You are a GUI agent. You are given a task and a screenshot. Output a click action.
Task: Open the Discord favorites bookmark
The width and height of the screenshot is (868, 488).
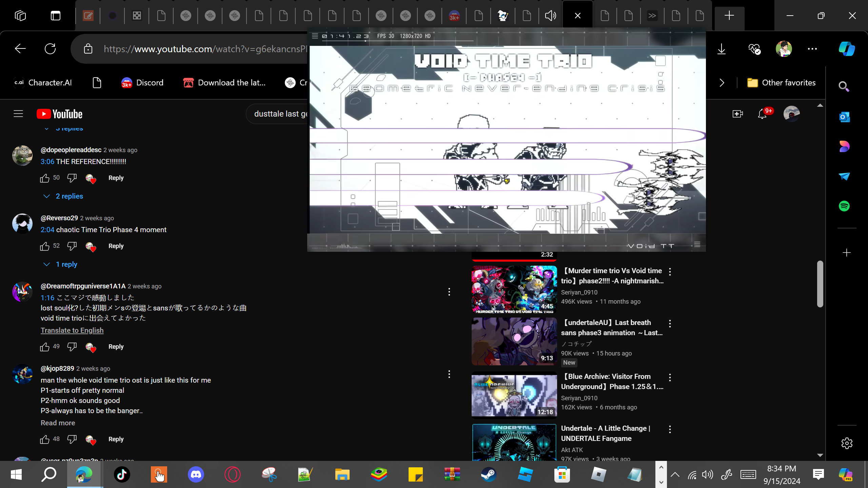click(142, 83)
